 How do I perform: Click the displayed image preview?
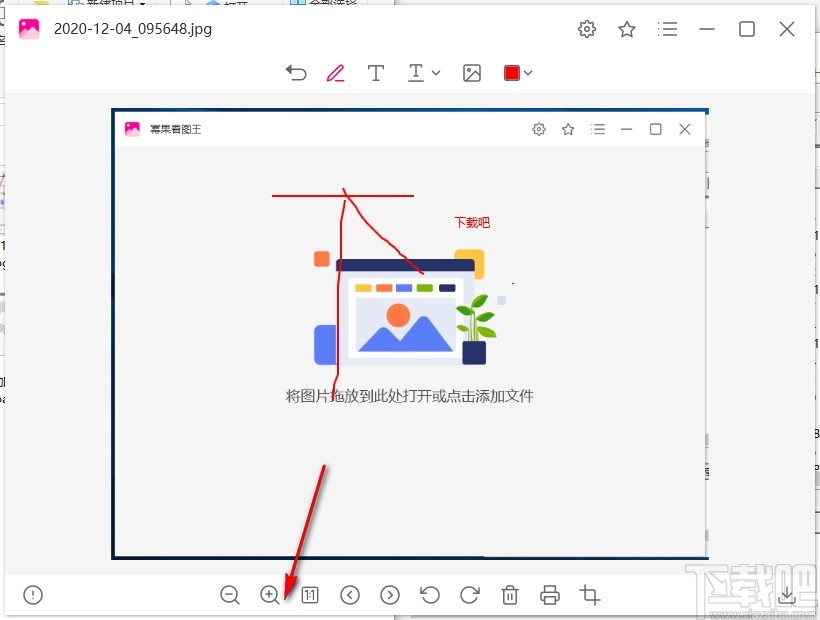pos(410,334)
